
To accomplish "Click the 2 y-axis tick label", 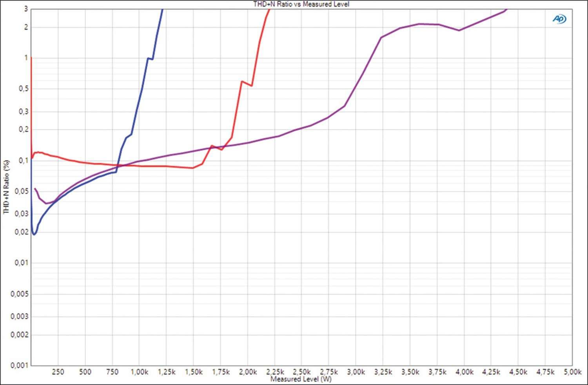I will [x=26, y=27].
